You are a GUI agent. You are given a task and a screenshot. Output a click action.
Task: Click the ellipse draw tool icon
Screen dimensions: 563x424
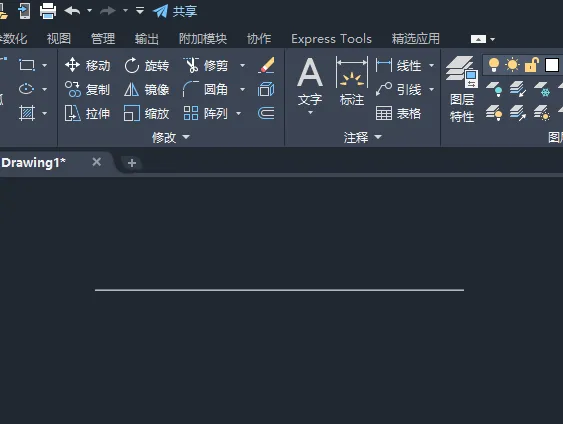click(27, 89)
